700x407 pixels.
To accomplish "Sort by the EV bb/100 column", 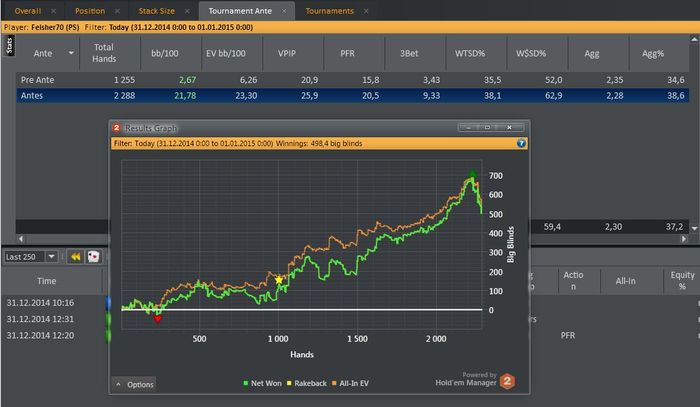I will (225, 53).
